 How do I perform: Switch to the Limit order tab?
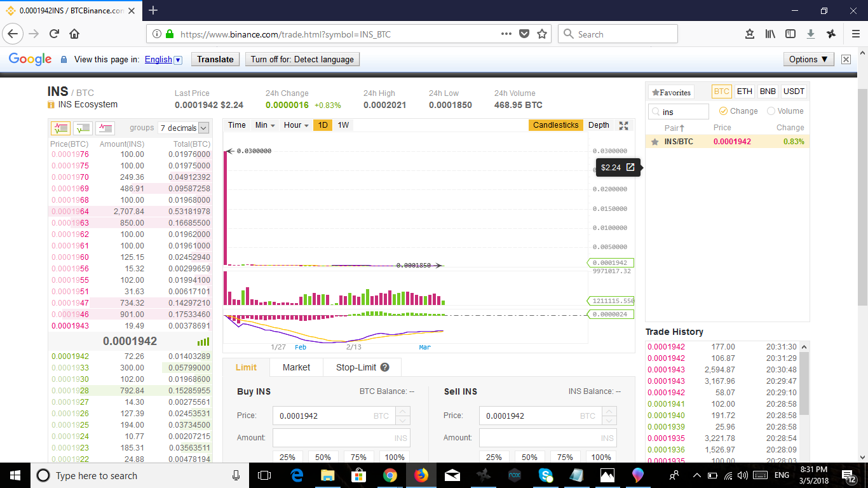[246, 367]
